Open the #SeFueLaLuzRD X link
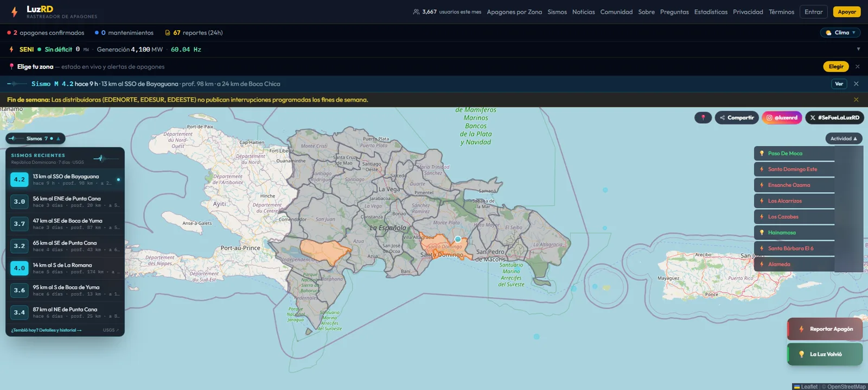The image size is (868, 390). [834, 117]
